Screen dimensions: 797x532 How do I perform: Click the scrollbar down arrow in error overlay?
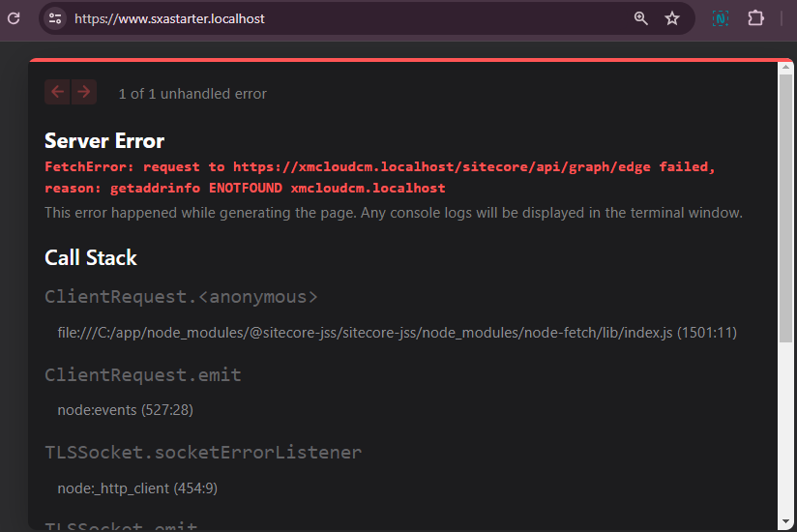point(785,522)
